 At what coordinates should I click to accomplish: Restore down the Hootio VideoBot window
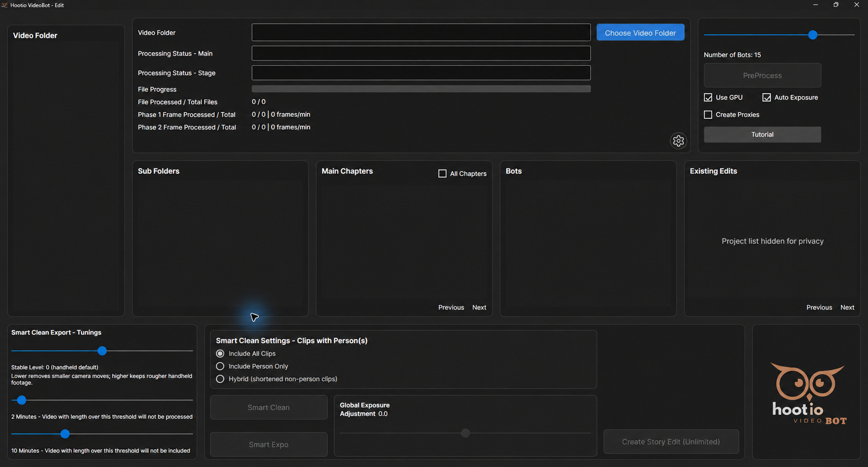(x=836, y=5)
